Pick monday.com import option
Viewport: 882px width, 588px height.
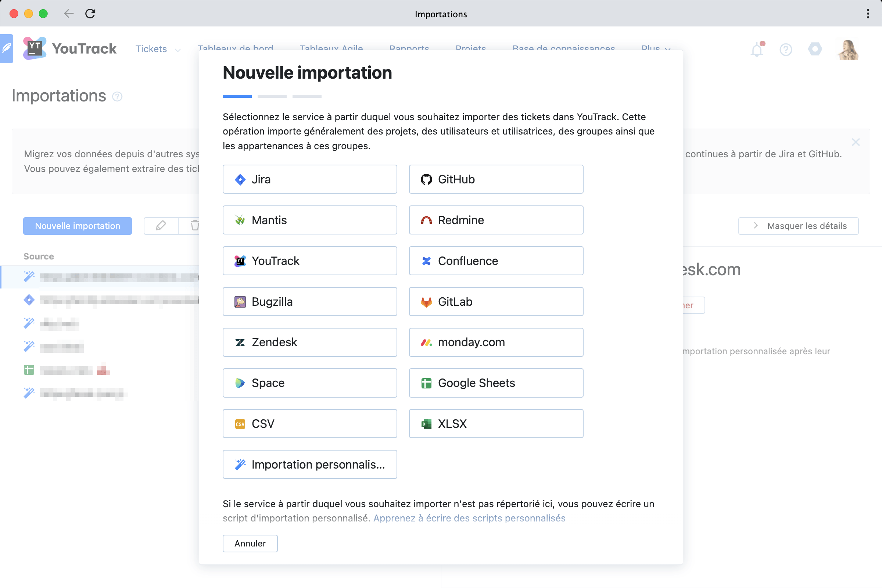click(x=496, y=343)
